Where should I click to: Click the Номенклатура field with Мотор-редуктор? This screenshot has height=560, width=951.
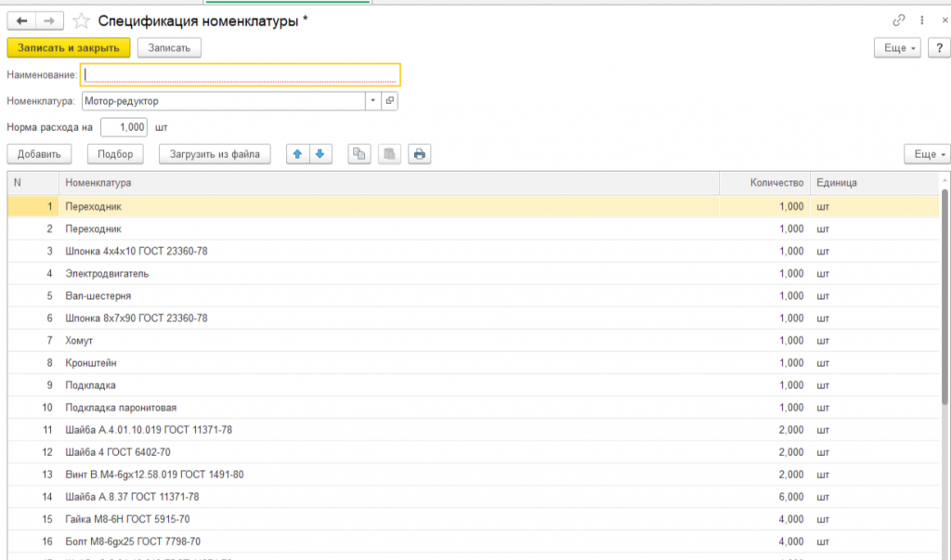(223, 100)
